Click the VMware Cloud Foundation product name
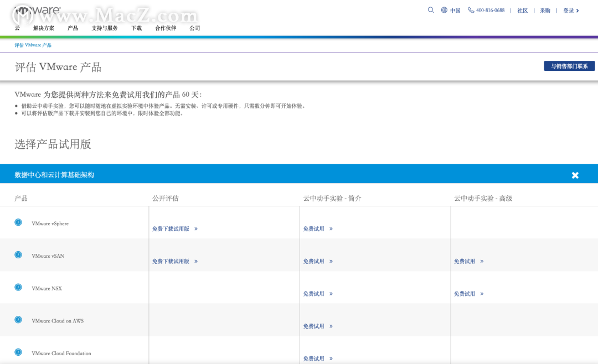This screenshot has height=364, width=598. (61, 353)
